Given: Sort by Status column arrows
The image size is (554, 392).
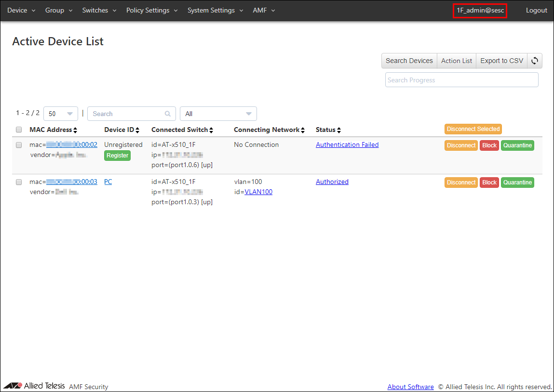Looking at the screenshot, I should [x=339, y=130].
